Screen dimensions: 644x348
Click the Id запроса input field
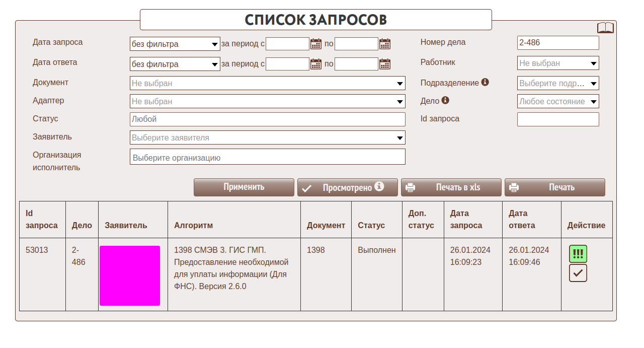558,119
